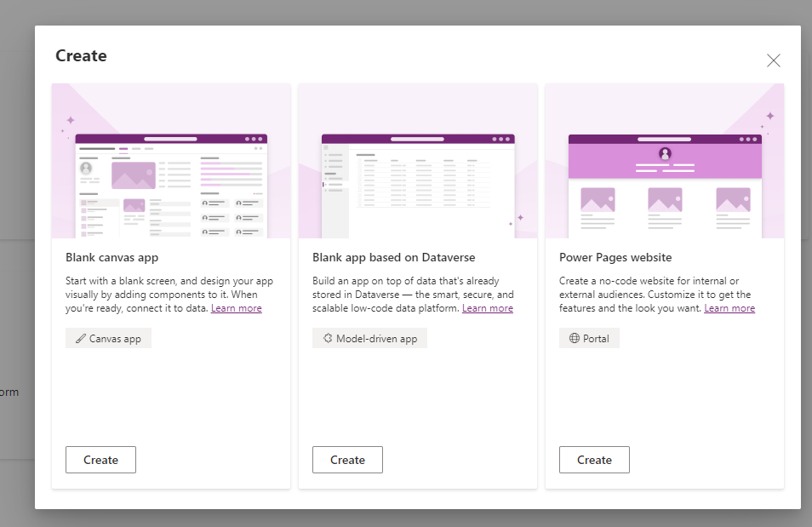Click the globe icon in Portal tag
The image size is (812, 527).
point(575,338)
